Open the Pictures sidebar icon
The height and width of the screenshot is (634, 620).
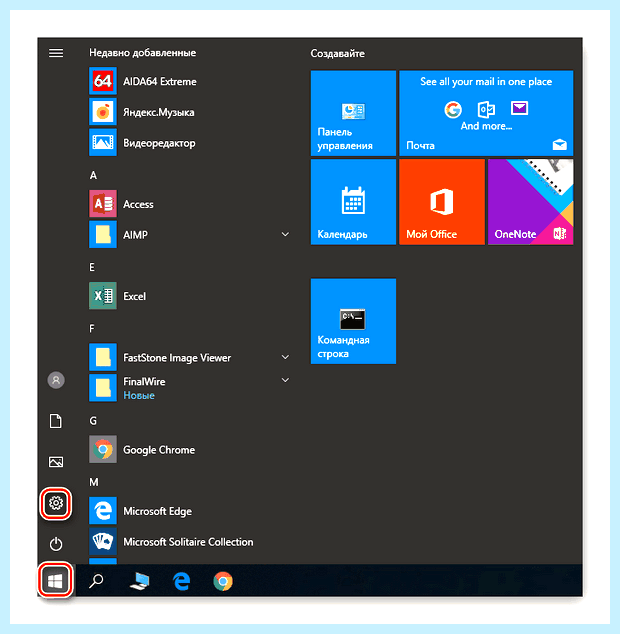click(56, 462)
